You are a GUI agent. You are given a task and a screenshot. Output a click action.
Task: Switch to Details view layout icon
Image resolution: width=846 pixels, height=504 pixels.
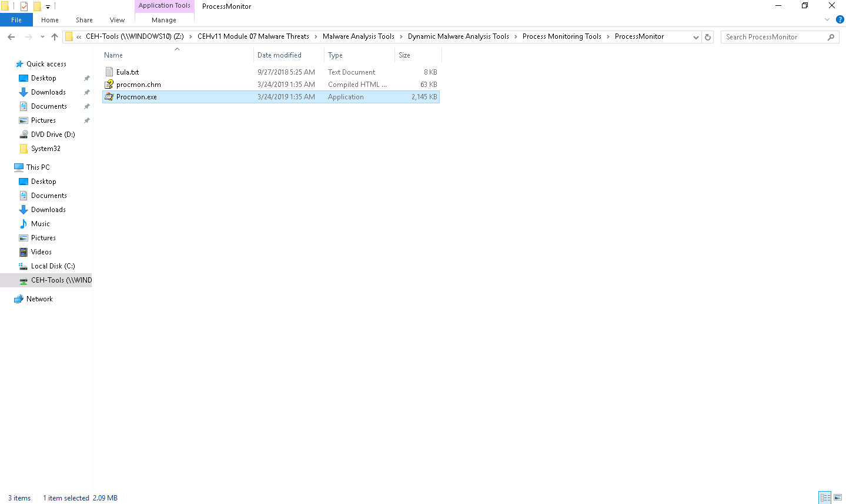pyautogui.click(x=825, y=498)
